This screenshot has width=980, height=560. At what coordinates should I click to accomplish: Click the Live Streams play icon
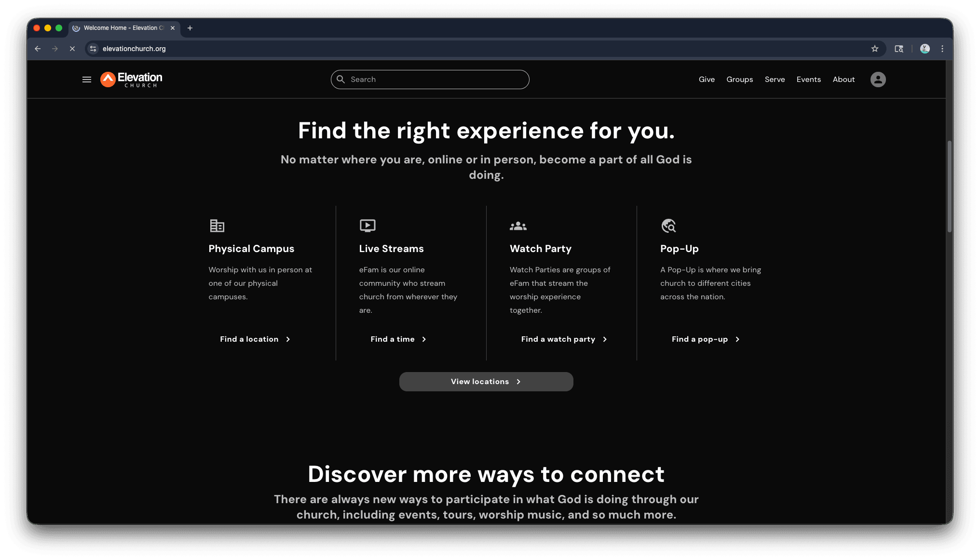[367, 226]
